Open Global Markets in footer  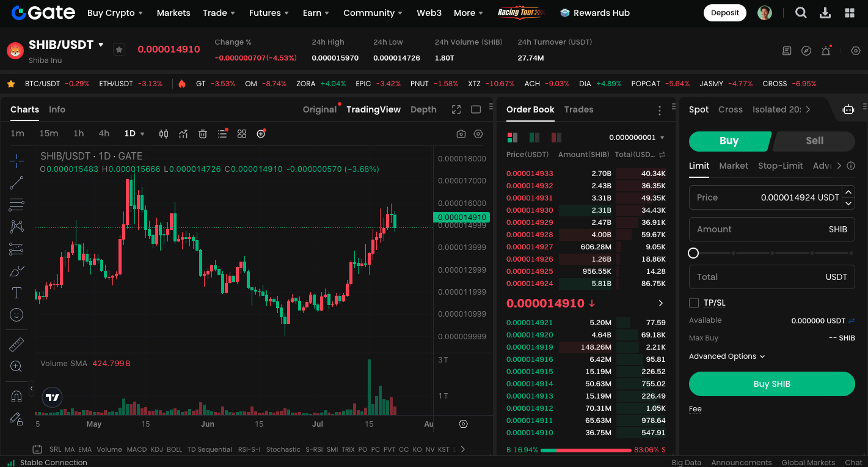(x=808, y=462)
